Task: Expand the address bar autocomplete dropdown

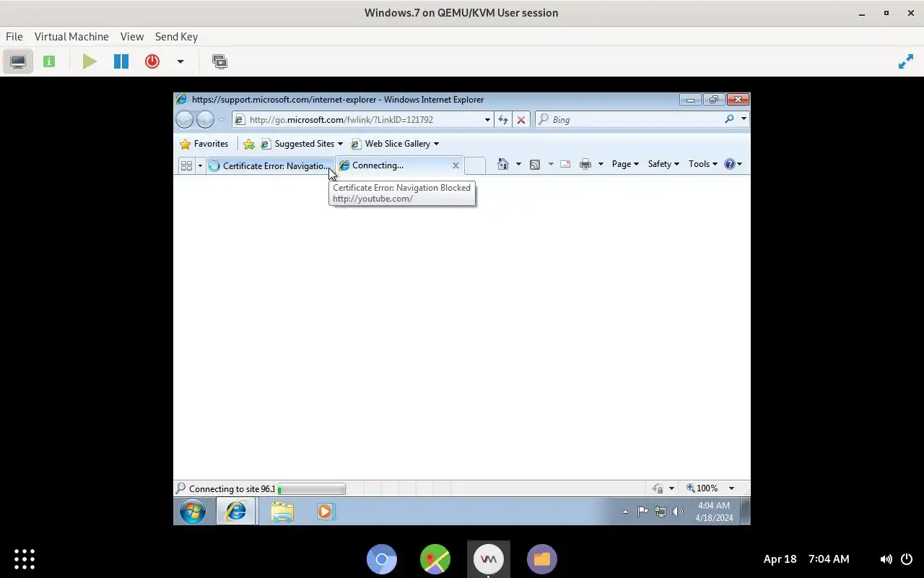Action: tap(487, 120)
